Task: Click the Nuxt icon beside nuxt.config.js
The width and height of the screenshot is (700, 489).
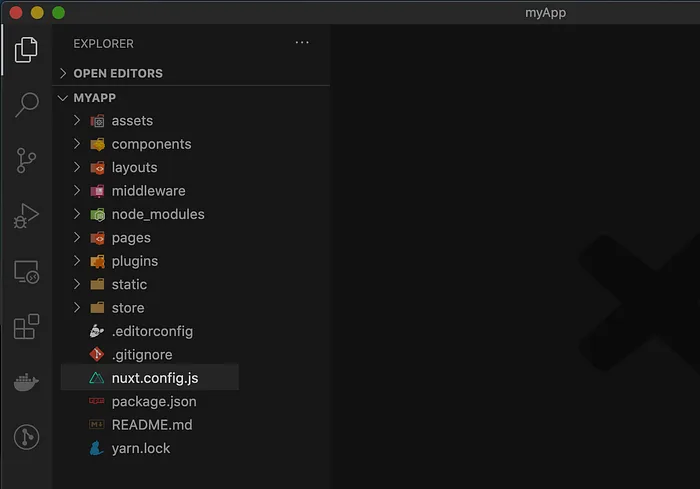Action: pyautogui.click(x=97, y=378)
